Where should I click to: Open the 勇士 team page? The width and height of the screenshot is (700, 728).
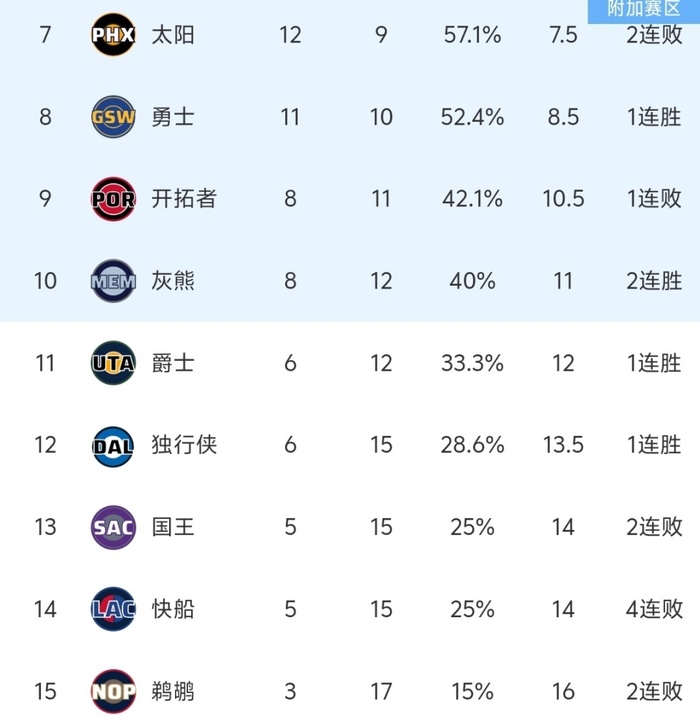[x=173, y=117]
